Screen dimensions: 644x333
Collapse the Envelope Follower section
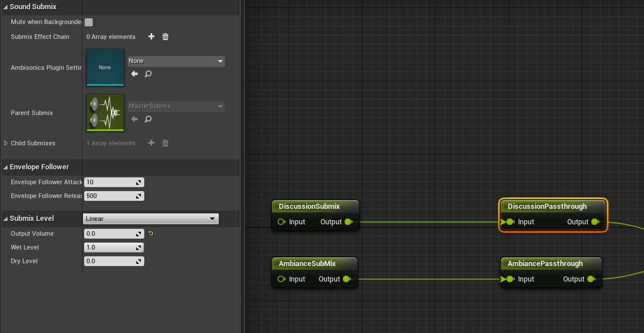coord(6,167)
